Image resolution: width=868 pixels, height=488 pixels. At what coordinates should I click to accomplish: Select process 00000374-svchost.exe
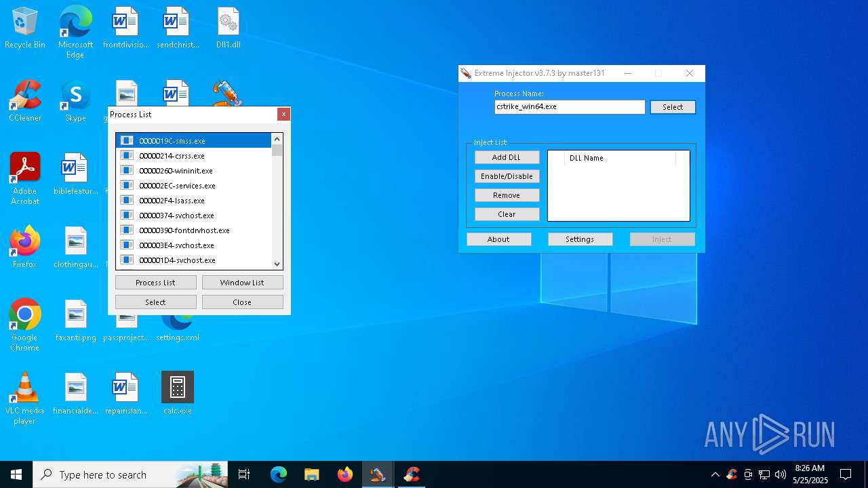coord(193,216)
